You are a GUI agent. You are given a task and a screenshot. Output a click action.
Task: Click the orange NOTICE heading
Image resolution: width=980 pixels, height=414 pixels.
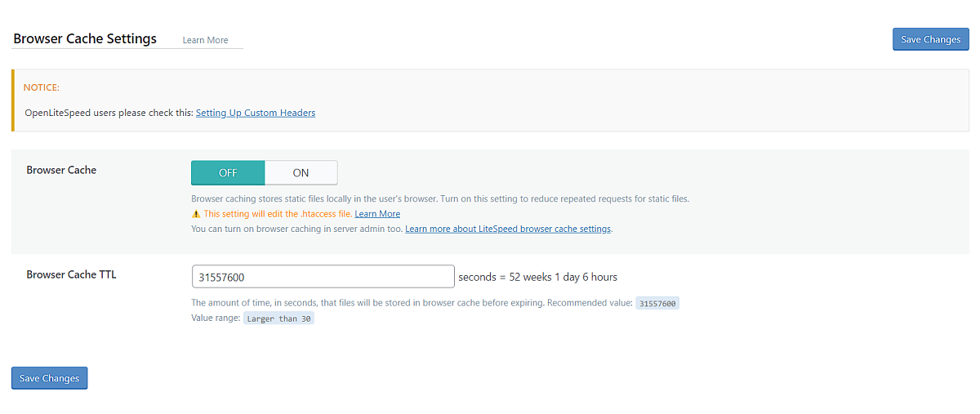(x=42, y=87)
